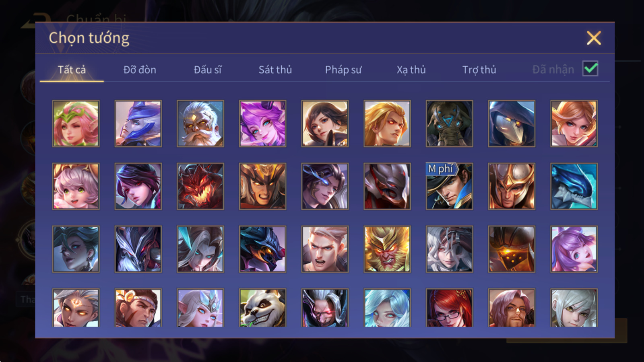The height and width of the screenshot is (362, 644).
Task: Open the Đấu sĩ tab
Action: (208, 70)
